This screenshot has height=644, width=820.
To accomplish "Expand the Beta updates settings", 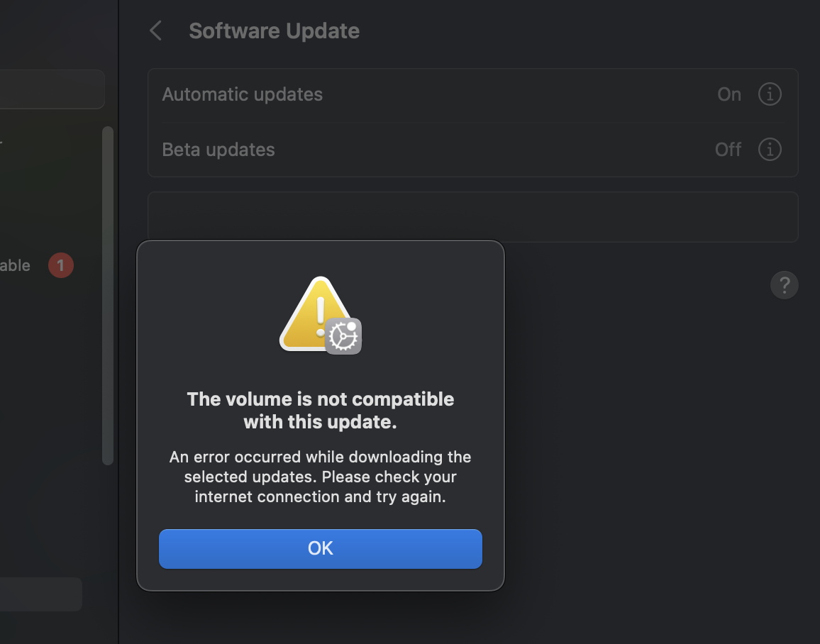I will 770,149.
